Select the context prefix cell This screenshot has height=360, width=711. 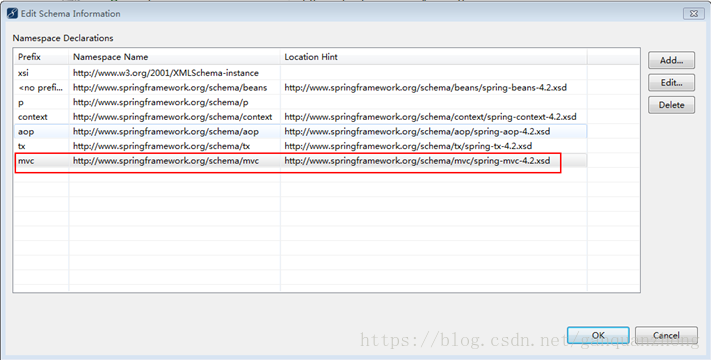(x=33, y=117)
